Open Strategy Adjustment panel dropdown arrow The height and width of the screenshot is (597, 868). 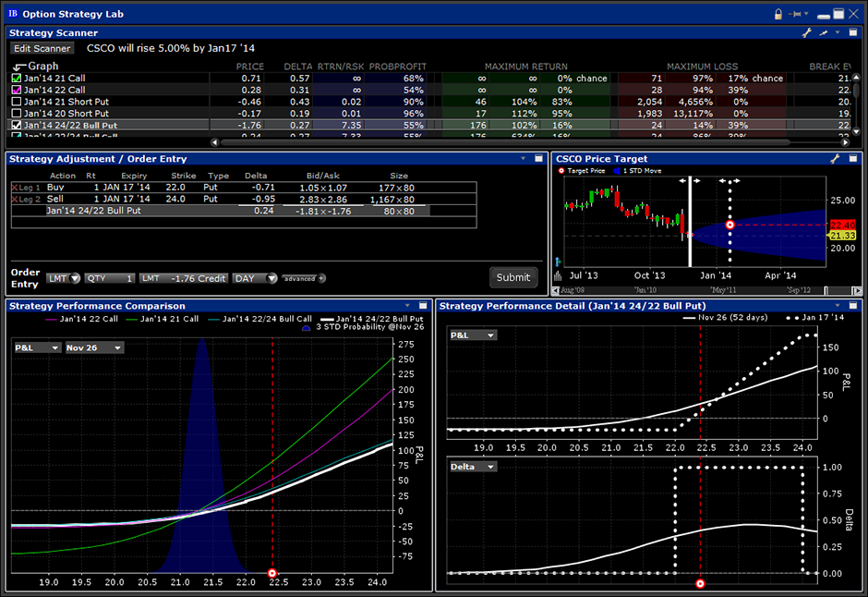(524, 158)
